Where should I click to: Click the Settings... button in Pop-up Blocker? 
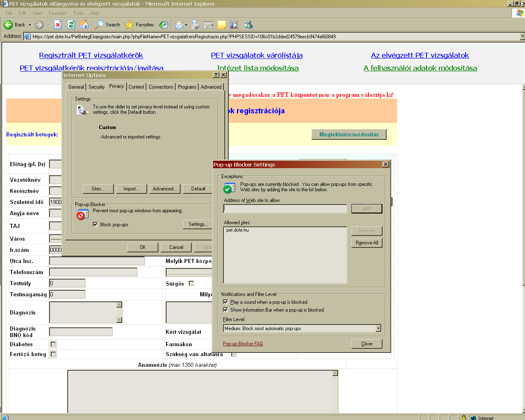point(198,224)
